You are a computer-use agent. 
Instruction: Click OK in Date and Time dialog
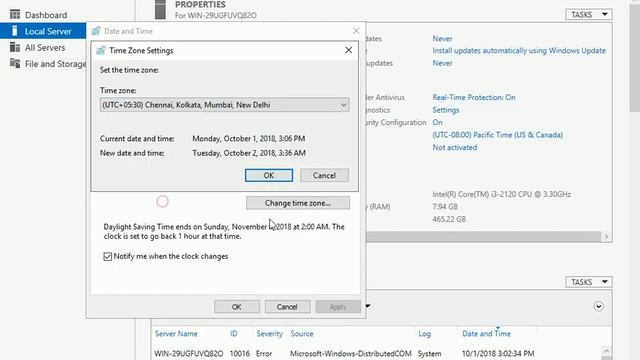(237, 307)
